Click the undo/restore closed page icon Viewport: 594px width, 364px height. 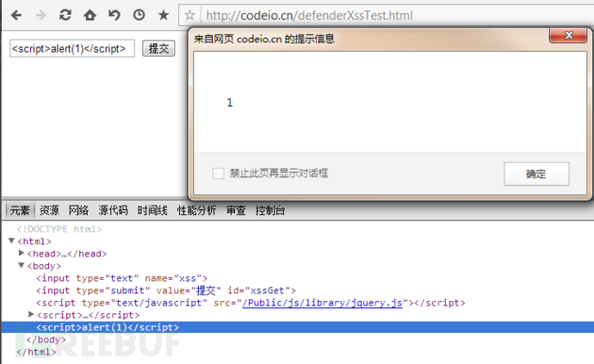[114, 15]
